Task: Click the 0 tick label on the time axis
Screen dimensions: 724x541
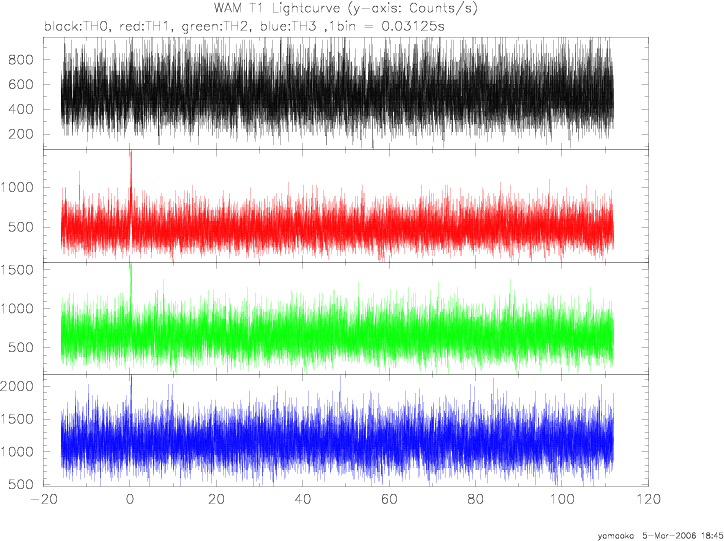Action: tap(130, 499)
